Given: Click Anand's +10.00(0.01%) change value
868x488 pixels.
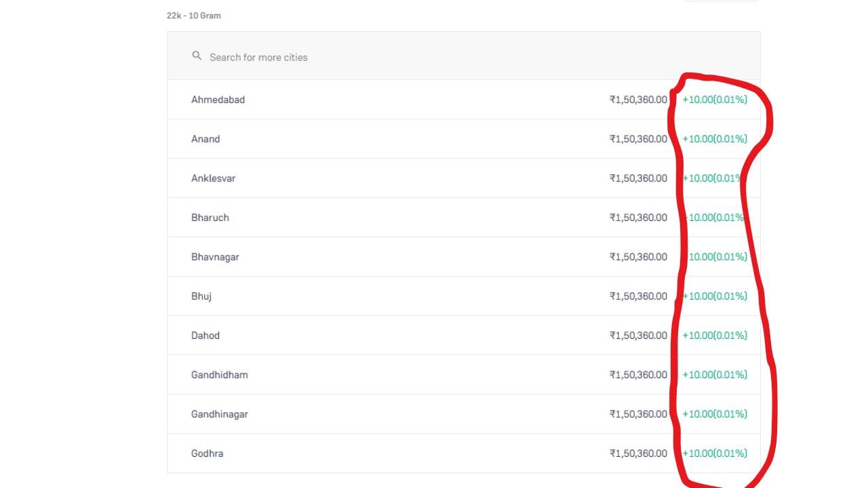Looking at the screenshot, I should click(x=715, y=139).
